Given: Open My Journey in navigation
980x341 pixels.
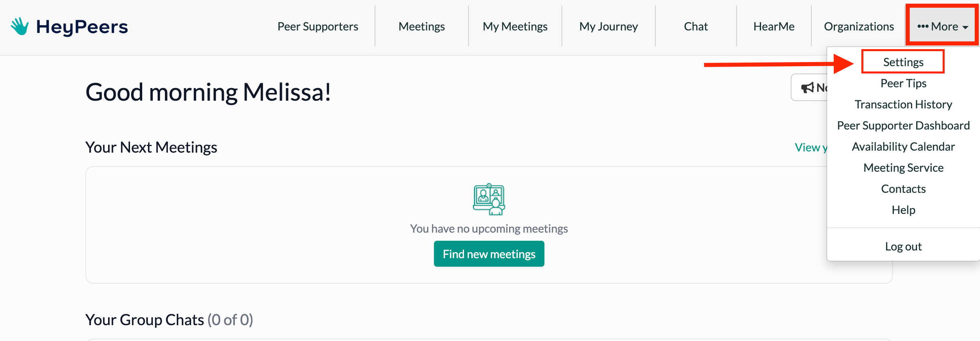Looking at the screenshot, I should pos(609,26).
